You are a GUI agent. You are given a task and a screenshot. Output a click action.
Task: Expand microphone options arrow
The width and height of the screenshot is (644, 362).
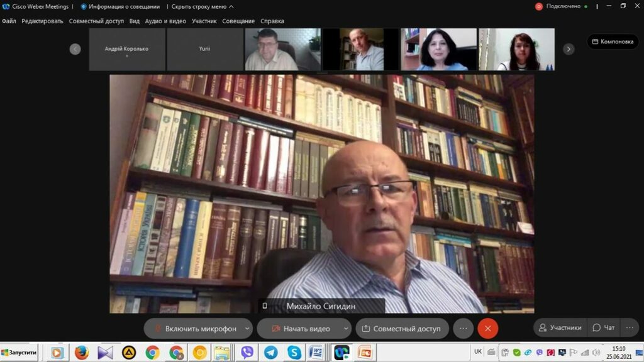[x=247, y=328]
